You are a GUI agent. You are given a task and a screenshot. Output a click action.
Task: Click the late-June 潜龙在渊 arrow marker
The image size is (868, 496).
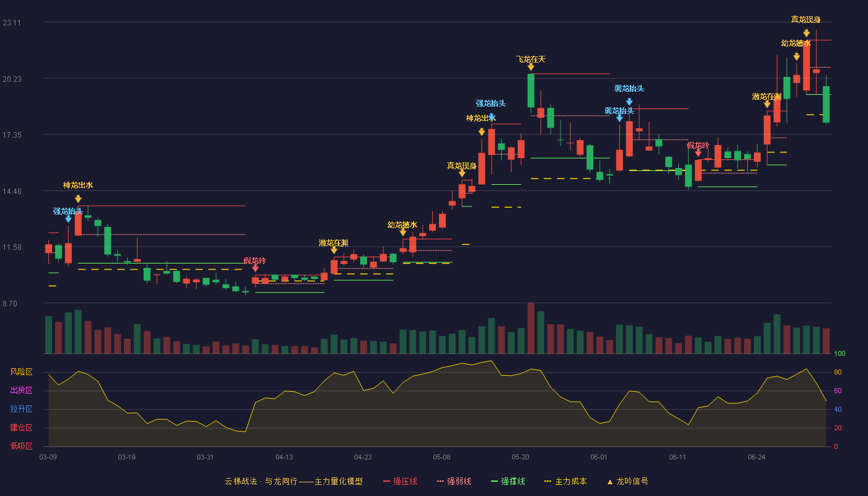click(x=767, y=104)
